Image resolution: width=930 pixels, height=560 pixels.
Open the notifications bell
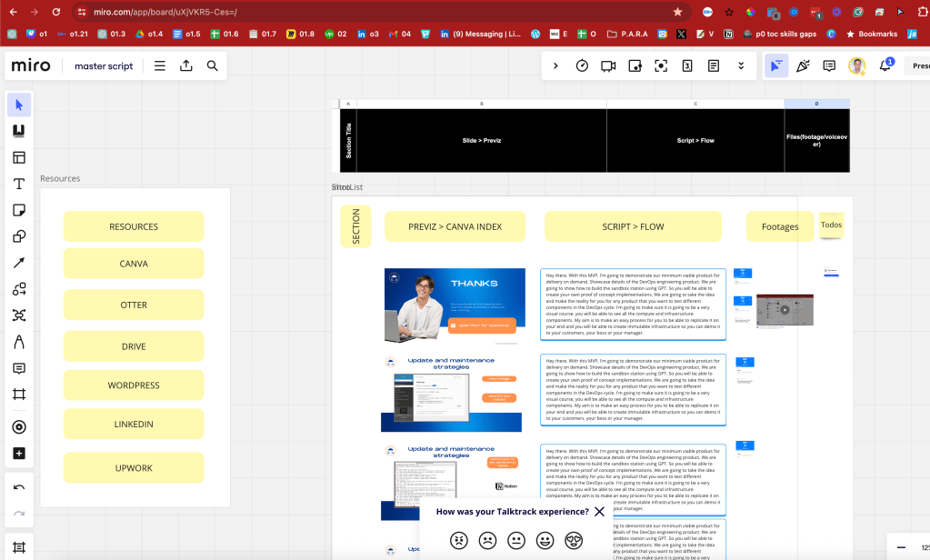(885, 65)
